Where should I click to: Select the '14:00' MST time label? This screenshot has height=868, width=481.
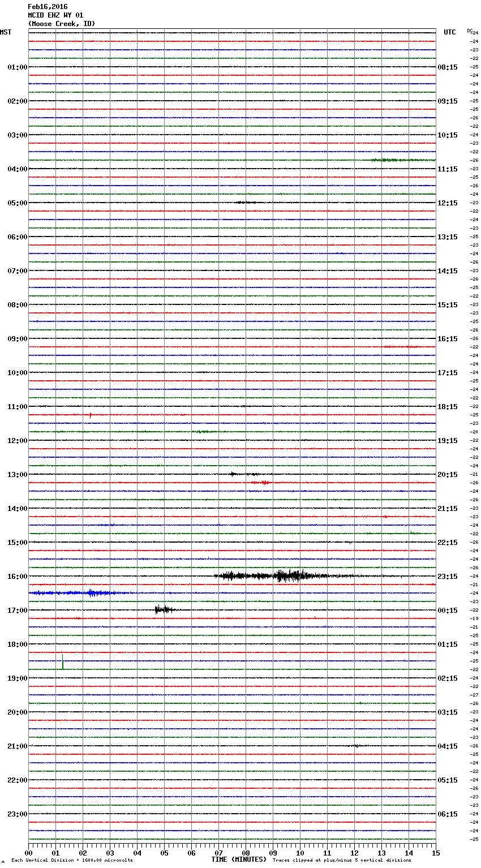pos(18,509)
